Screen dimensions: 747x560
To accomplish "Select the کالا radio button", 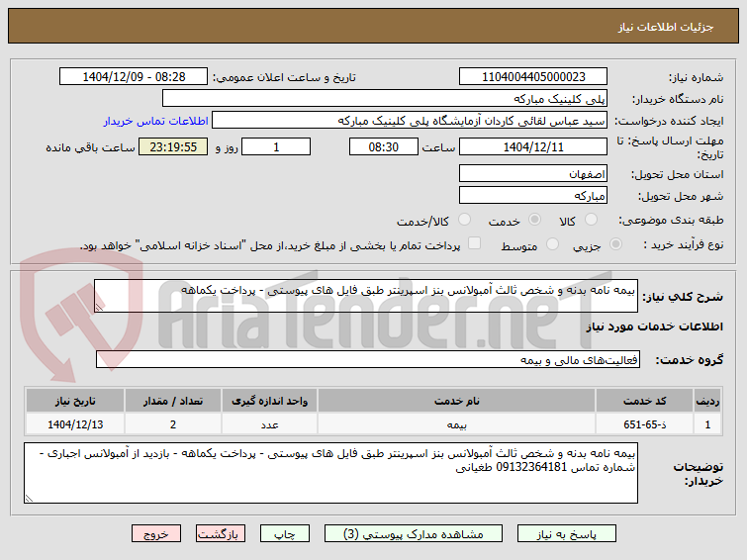I will (x=591, y=220).
